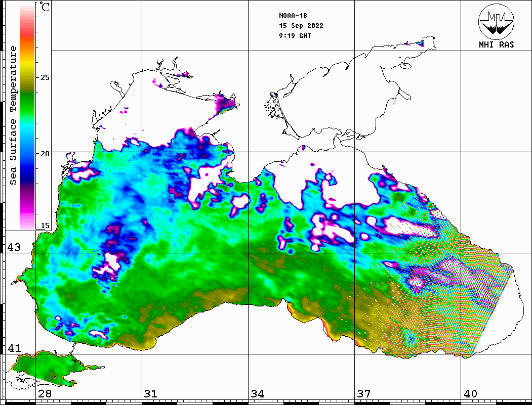Select the NOAA-18 satellite label
Image resolution: width=532 pixels, height=405 pixels.
293,16
